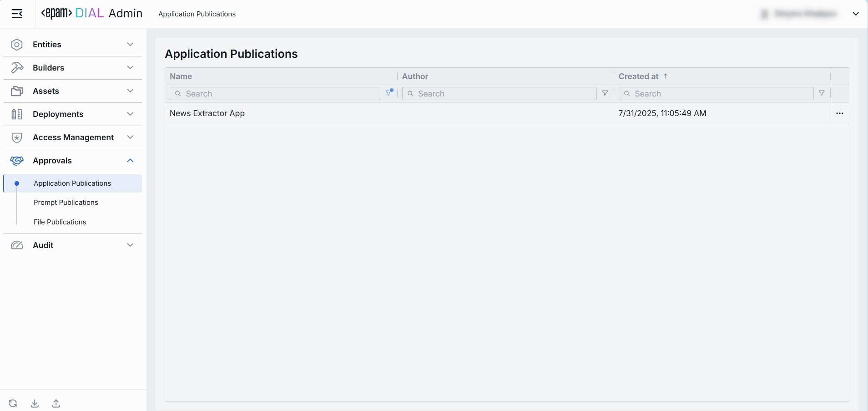The width and height of the screenshot is (868, 411).
Task: Collapse the sidebar with hamburger icon
Action: point(17,14)
